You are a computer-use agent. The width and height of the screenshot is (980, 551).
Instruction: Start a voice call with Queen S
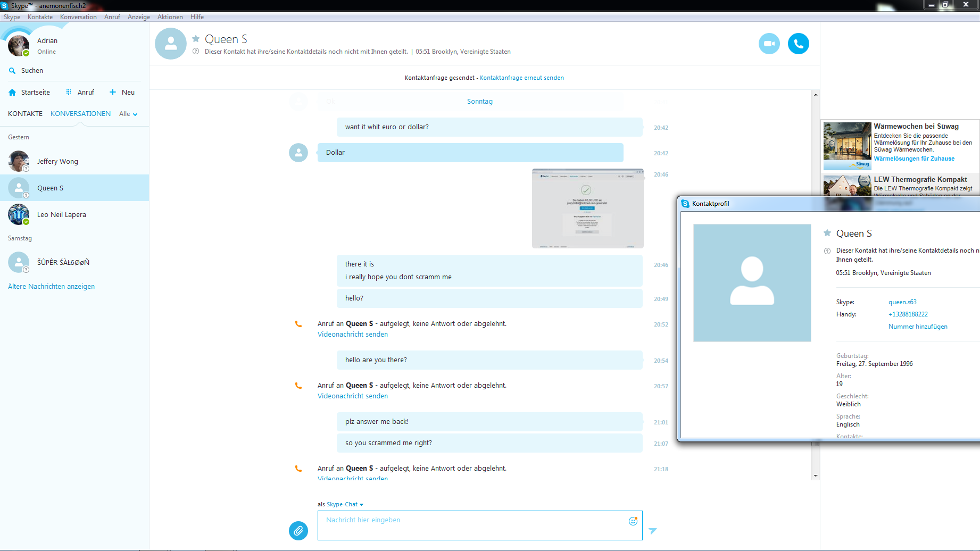(x=798, y=44)
